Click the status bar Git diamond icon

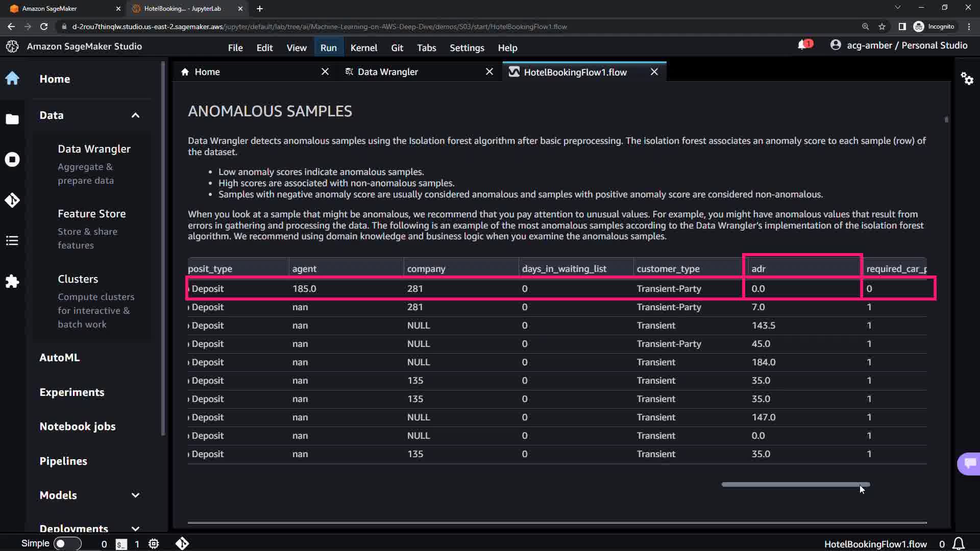(x=182, y=544)
